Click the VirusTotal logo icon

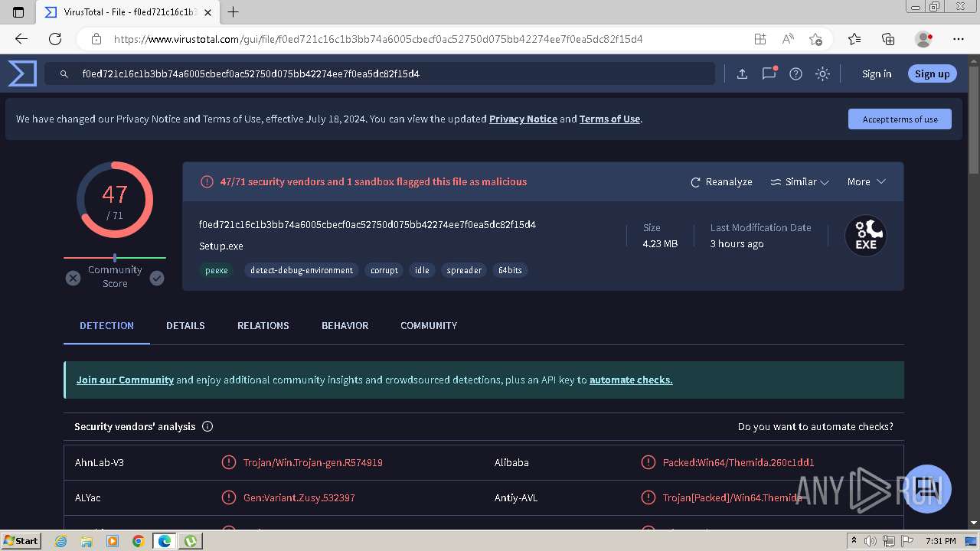tap(22, 73)
